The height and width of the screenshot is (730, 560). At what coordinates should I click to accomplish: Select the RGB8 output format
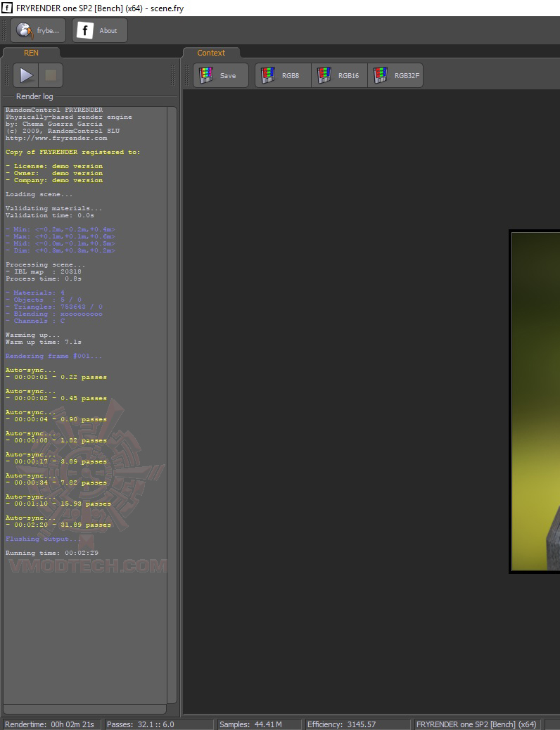[x=283, y=75]
